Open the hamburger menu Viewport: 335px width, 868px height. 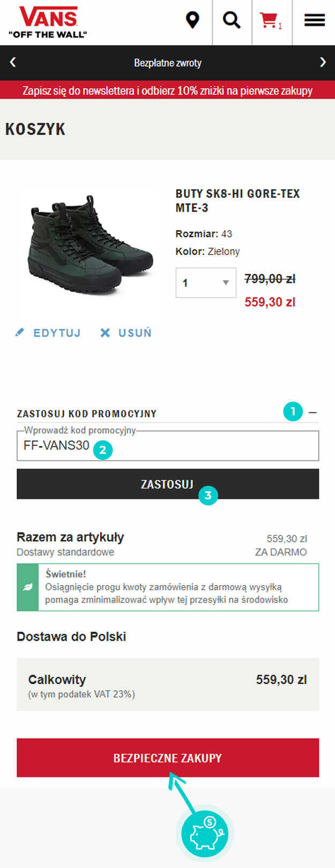pyautogui.click(x=315, y=20)
